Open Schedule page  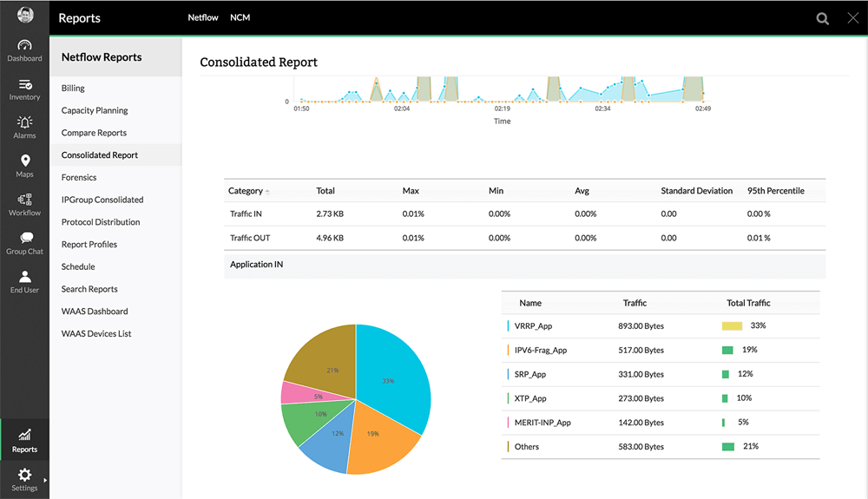coord(78,266)
